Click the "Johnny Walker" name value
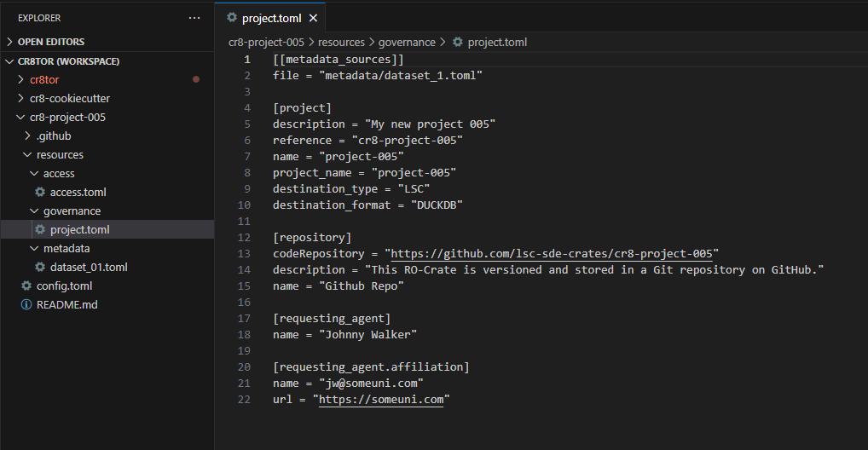The image size is (868, 450). [367, 334]
